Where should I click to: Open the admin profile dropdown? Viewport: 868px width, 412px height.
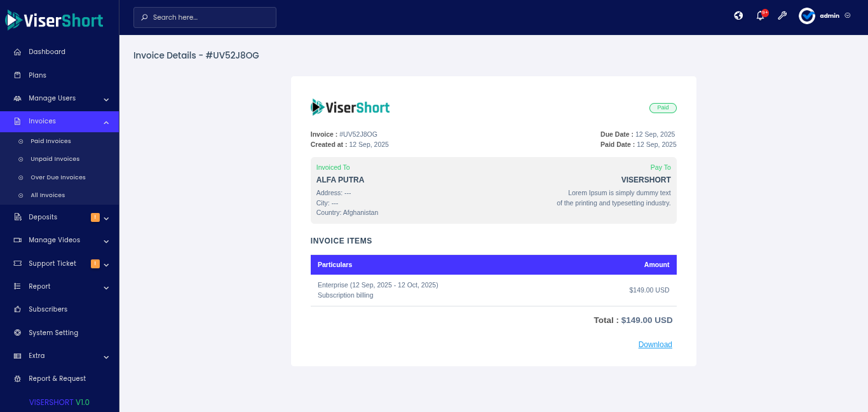(825, 16)
